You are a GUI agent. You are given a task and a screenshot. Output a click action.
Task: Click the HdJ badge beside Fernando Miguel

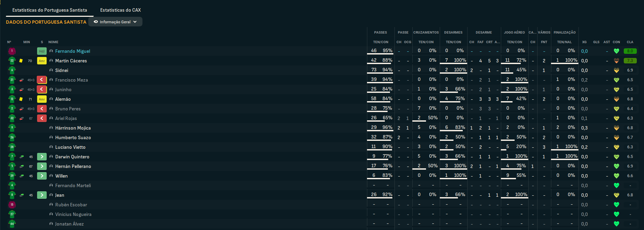coord(42,51)
